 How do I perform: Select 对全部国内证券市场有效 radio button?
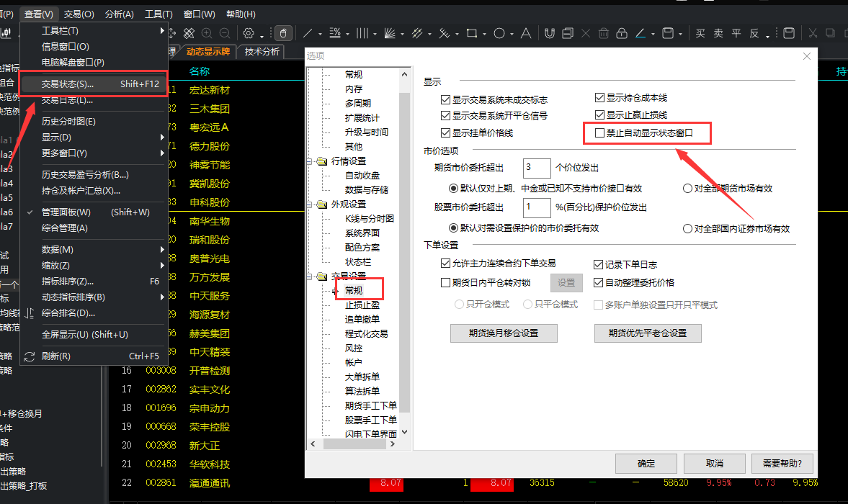(687, 229)
